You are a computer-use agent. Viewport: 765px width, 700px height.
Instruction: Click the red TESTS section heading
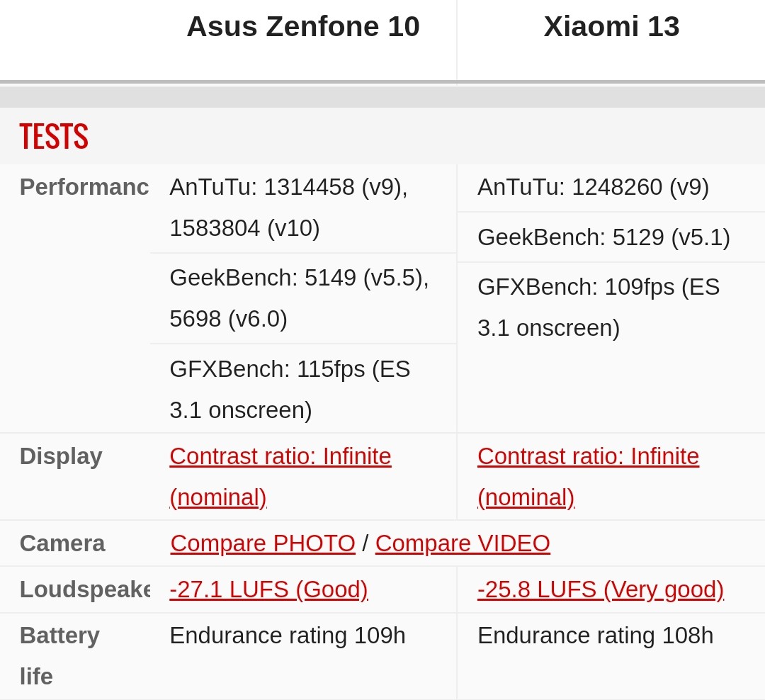54,137
